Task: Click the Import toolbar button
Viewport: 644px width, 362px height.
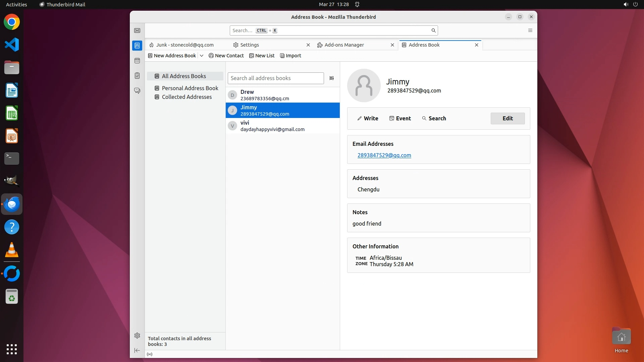Action: [290, 56]
